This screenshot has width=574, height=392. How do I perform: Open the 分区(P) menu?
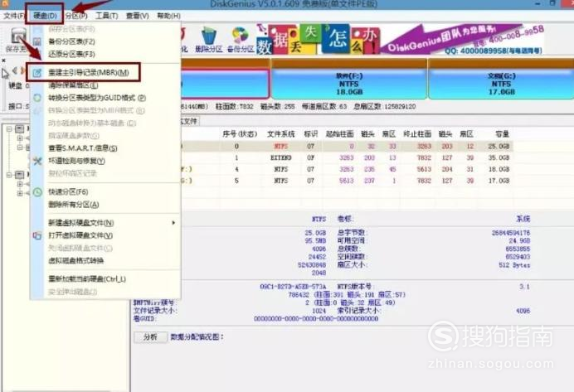(x=76, y=16)
